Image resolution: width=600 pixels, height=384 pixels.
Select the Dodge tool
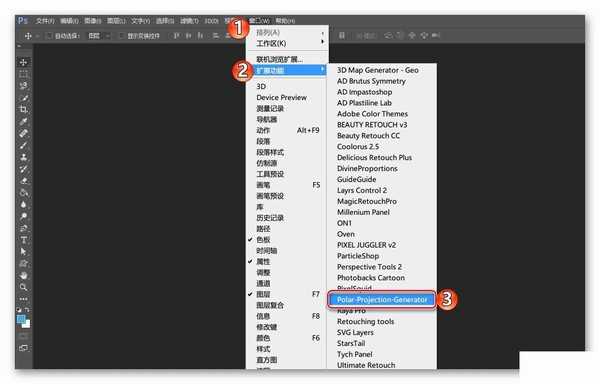pyautogui.click(x=23, y=216)
